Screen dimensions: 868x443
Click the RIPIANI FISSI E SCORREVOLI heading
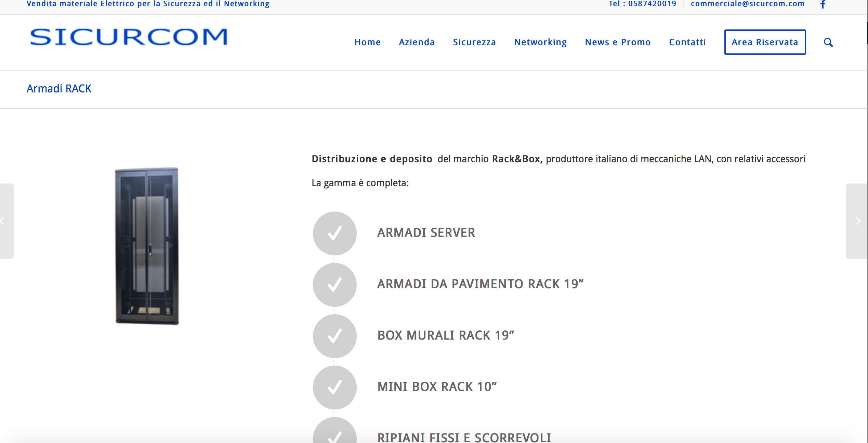coord(464,438)
